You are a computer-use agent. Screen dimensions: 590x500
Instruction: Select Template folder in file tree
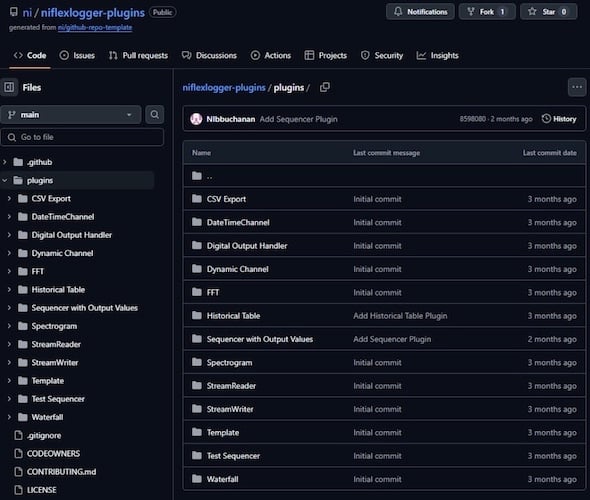pyautogui.click(x=48, y=381)
